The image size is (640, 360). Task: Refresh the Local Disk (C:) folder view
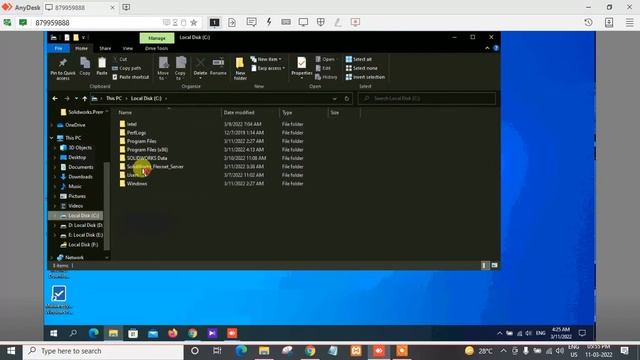coord(347,98)
